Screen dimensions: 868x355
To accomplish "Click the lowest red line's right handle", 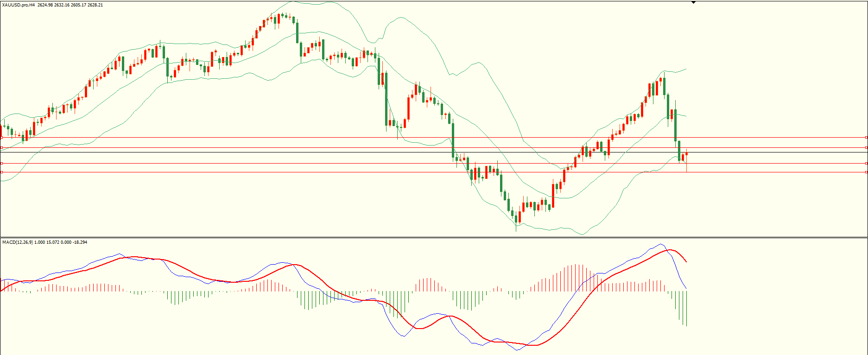I will point(866,172).
